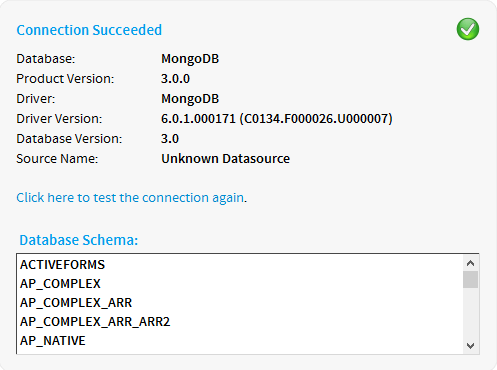Select ACTIVEFORMS in the schema list
The image size is (497, 370).
click(x=62, y=265)
